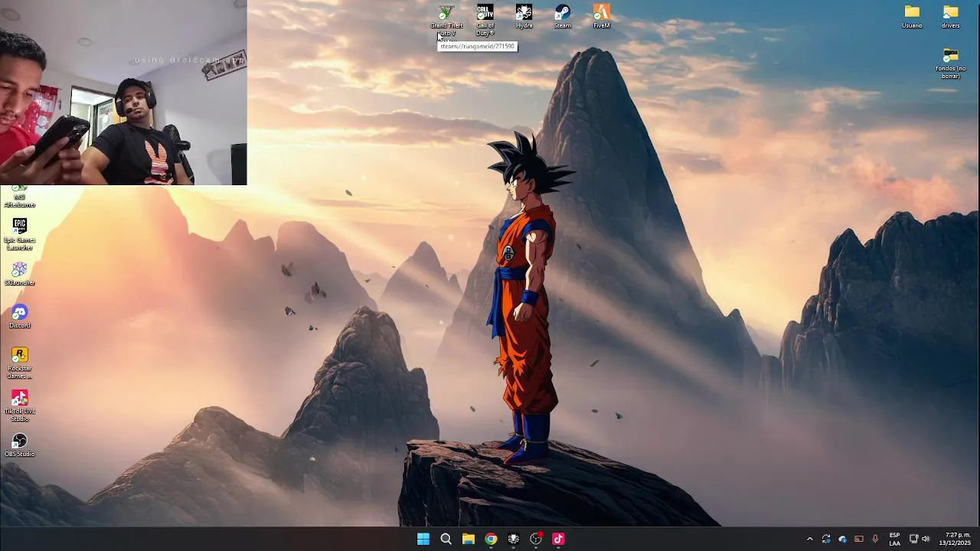Image resolution: width=980 pixels, height=551 pixels.
Task: Select the Rockstar Games Launcher shortcut
Action: click(20, 363)
